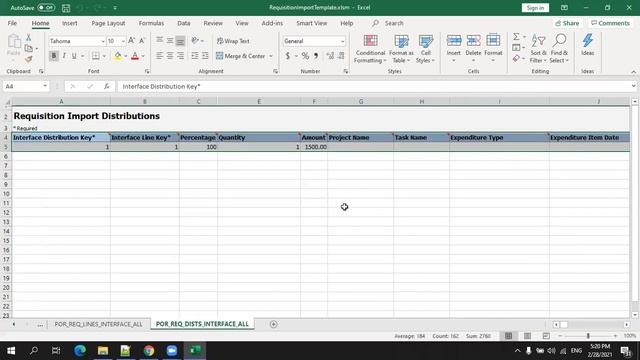Click the AutoSum sigma icon
The width and height of the screenshot is (640, 360).
point(516,37)
